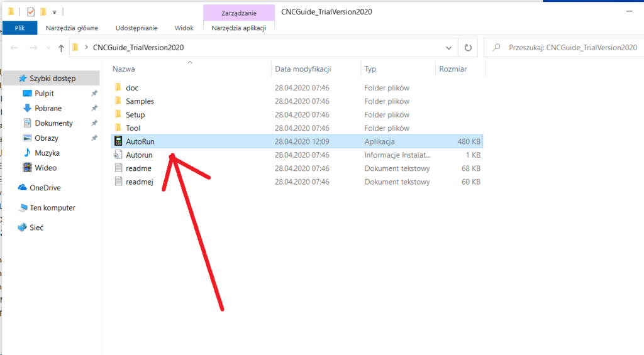
Task: Unpin Pulpit using its pin icon
Action: (x=94, y=93)
